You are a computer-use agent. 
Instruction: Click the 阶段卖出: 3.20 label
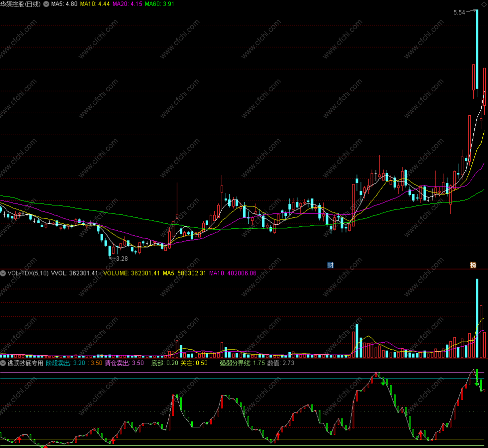(65, 363)
